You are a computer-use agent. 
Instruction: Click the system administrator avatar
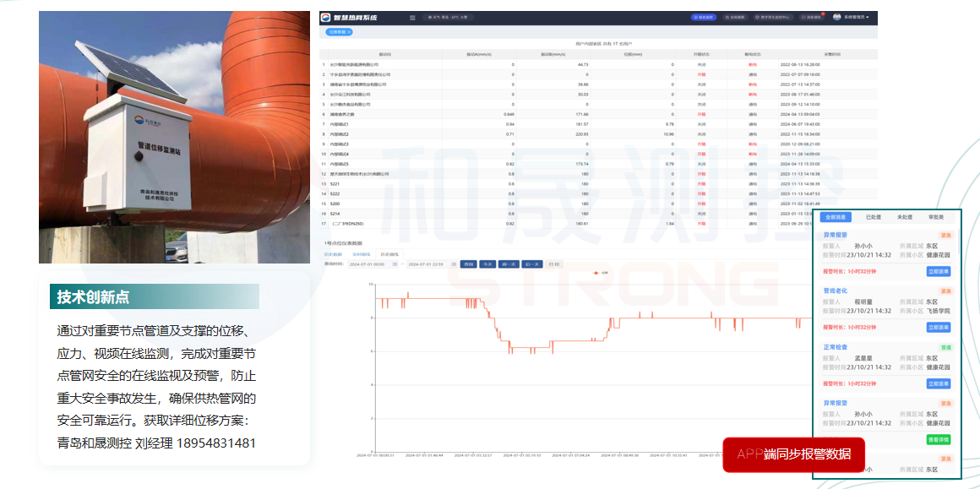(838, 17)
